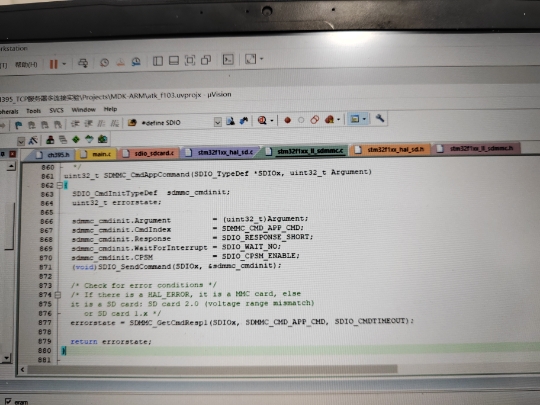Collapse the comment fold at line 874
540x405 pixels.
point(58,295)
